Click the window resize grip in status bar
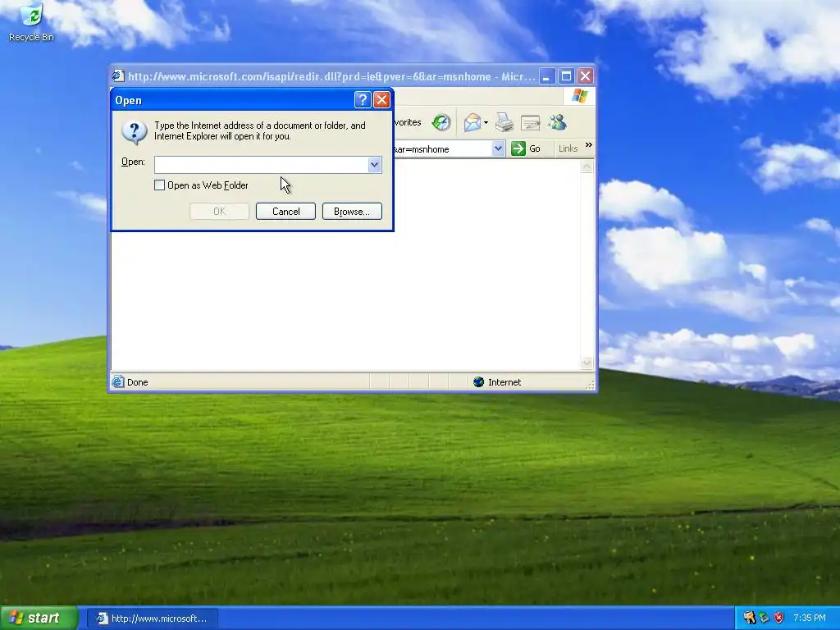This screenshot has width=840, height=630. point(590,385)
